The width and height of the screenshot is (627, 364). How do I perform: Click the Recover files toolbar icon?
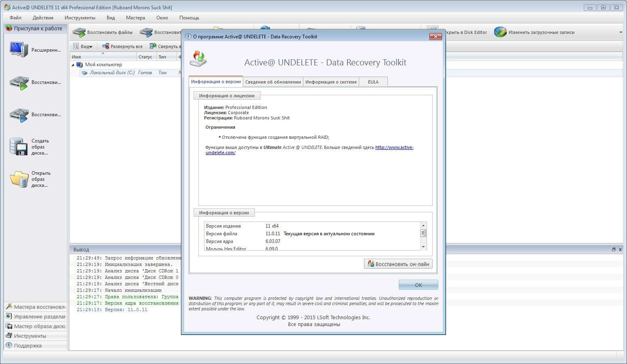pos(79,32)
